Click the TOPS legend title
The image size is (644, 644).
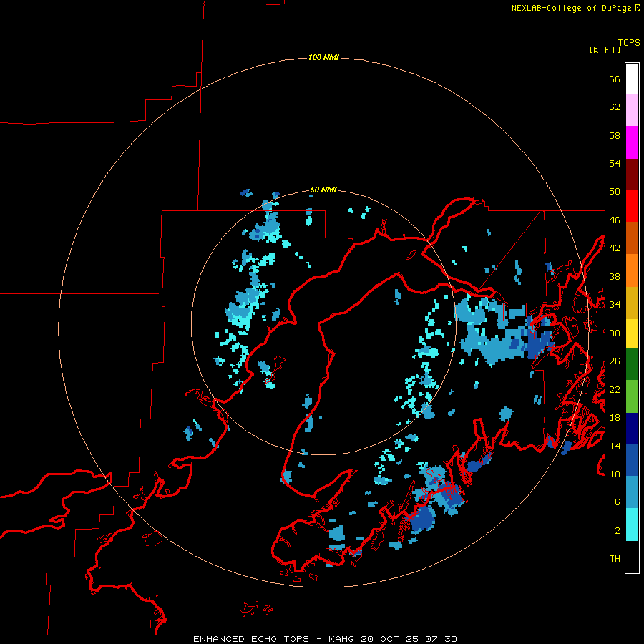tap(629, 42)
